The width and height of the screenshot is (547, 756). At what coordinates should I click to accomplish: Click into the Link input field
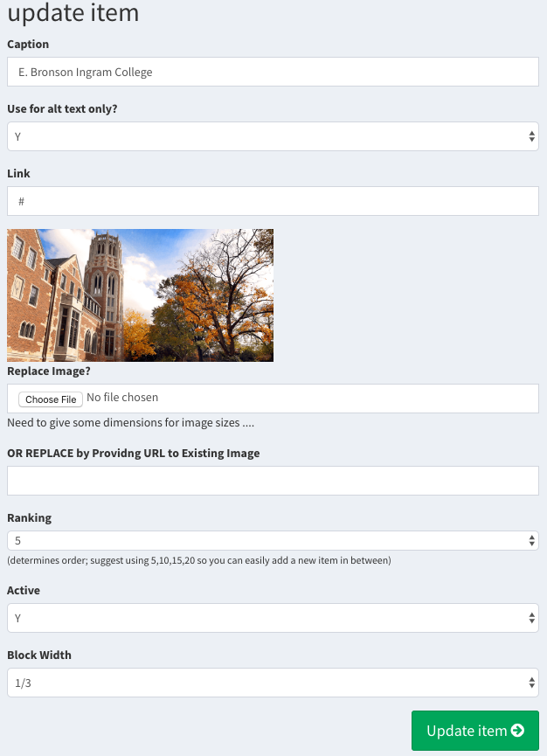[x=272, y=201]
